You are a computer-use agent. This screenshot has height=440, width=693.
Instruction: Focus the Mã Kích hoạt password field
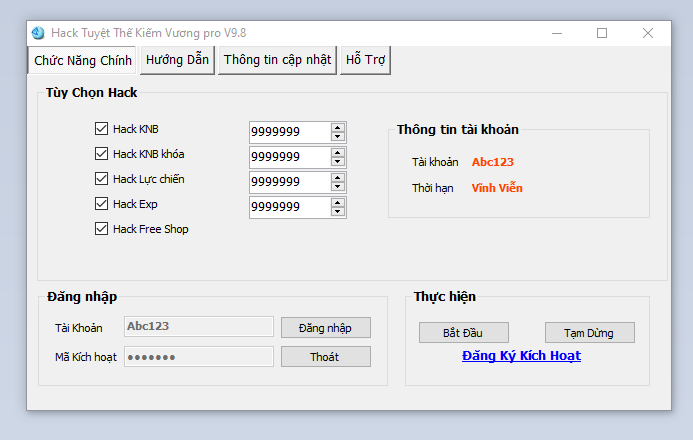[x=198, y=357]
